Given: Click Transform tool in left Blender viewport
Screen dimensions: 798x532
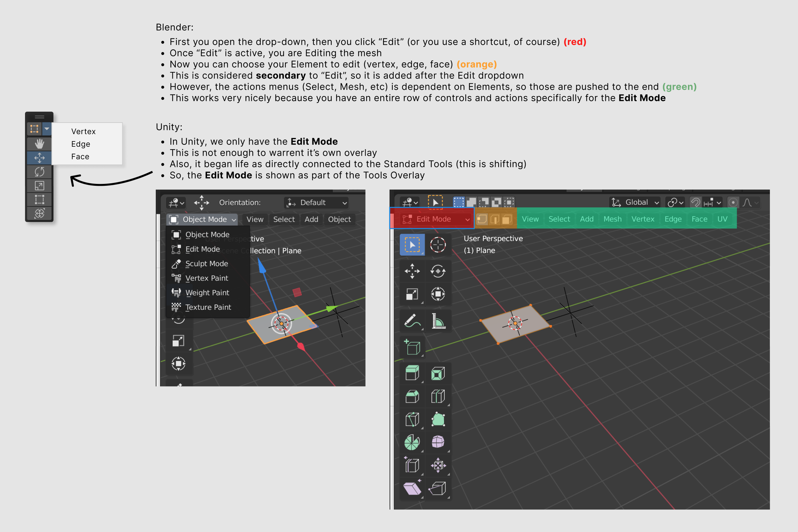Looking at the screenshot, I should [x=178, y=364].
